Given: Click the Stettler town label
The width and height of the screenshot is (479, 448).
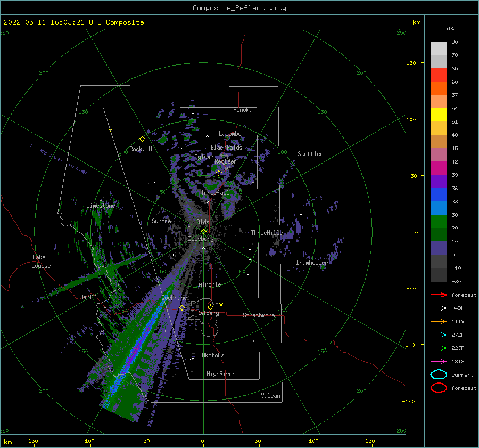Looking at the screenshot, I should point(310,154).
